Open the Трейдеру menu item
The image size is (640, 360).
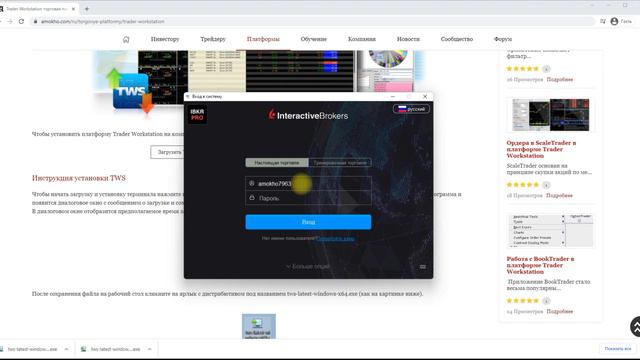pos(213,39)
